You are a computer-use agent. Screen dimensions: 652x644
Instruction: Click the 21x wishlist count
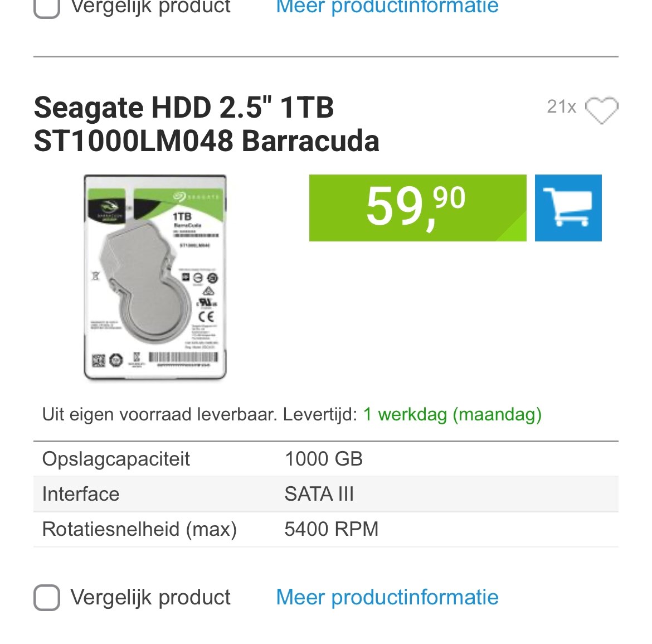point(561,106)
